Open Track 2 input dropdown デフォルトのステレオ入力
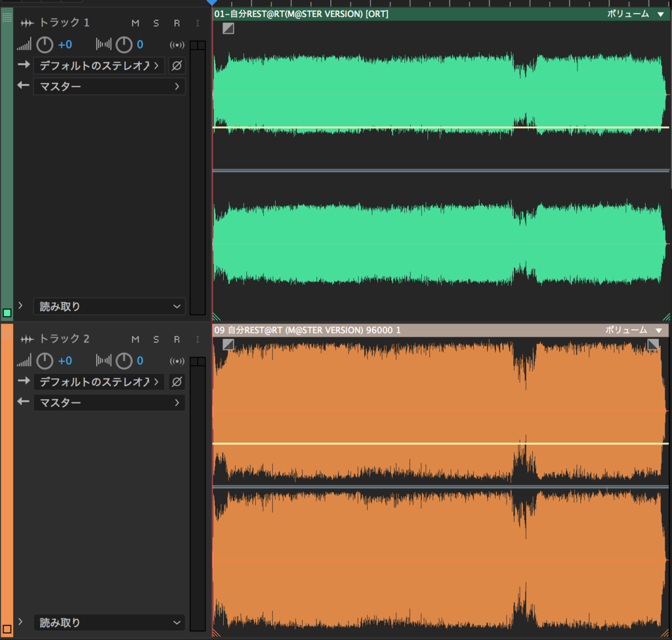Screen dimensions: 672x640 pyautogui.click(x=99, y=382)
